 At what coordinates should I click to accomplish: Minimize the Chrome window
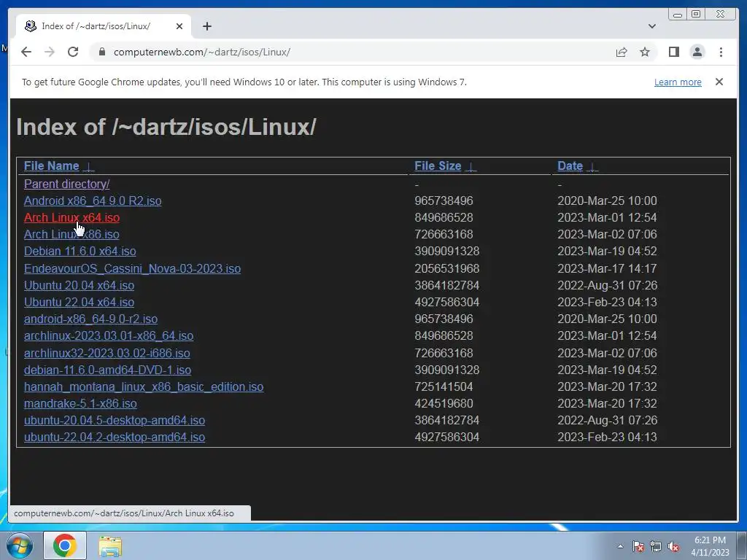(x=678, y=15)
